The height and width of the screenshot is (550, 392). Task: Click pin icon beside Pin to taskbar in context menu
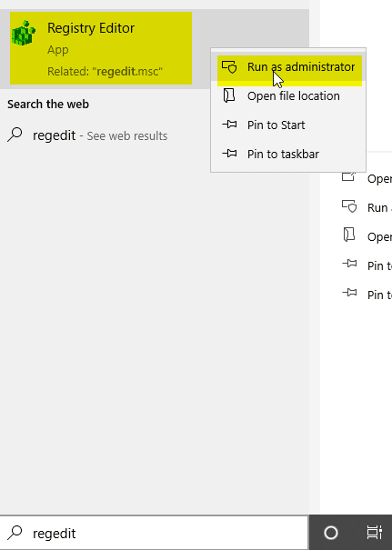coord(229,154)
